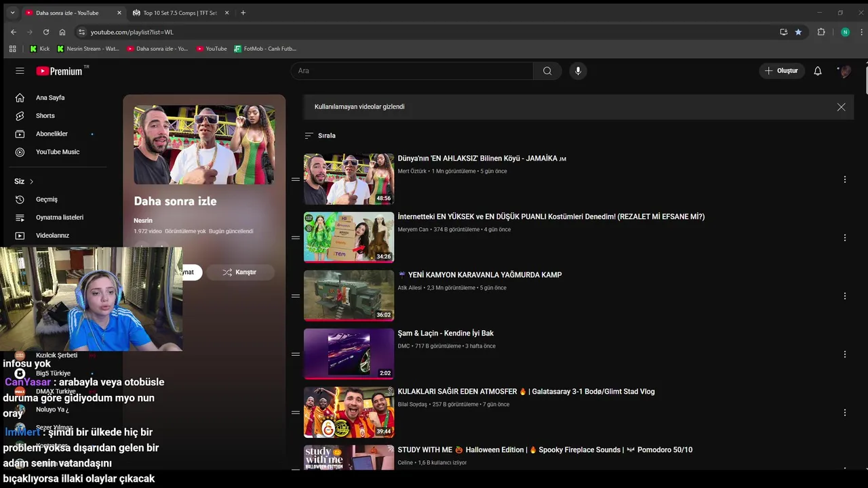
Task: Grab the reorder handle of the Kostümleri video
Action: click(296, 238)
